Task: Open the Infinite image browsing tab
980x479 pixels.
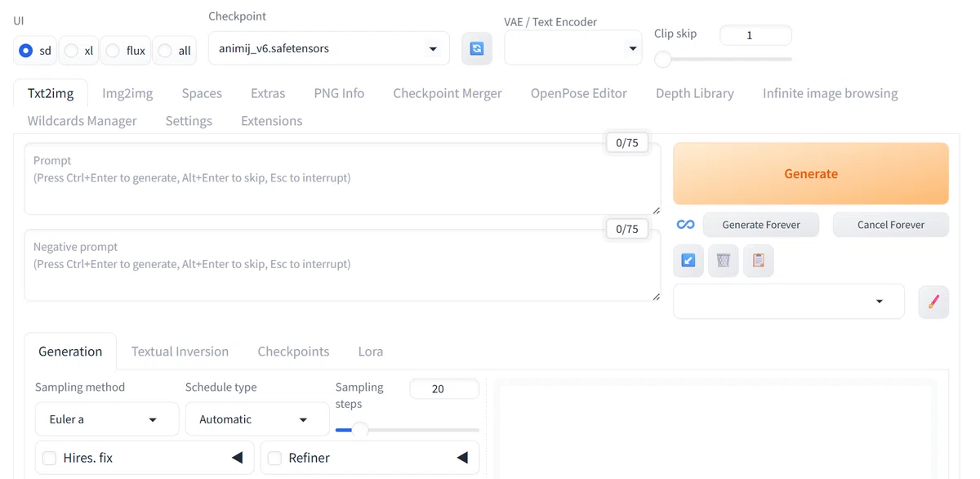Action: [831, 93]
